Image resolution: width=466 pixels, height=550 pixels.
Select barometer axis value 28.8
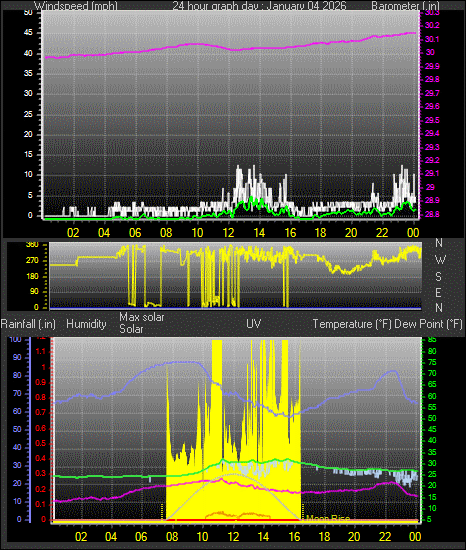(432, 214)
